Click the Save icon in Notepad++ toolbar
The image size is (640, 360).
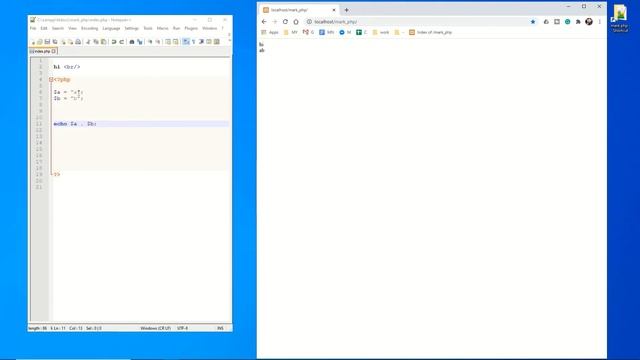(x=47, y=42)
